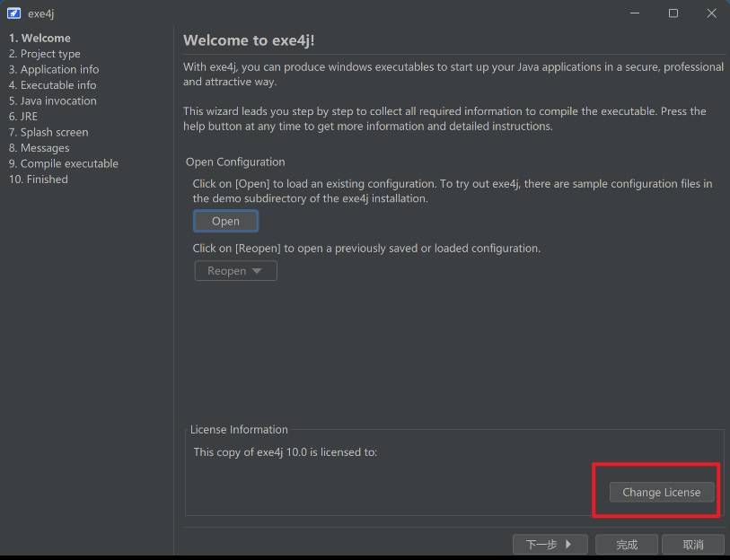The height and width of the screenshot is (560, 730).
Task: Click the 下一步 next button
Action: [x=550, y=545]
